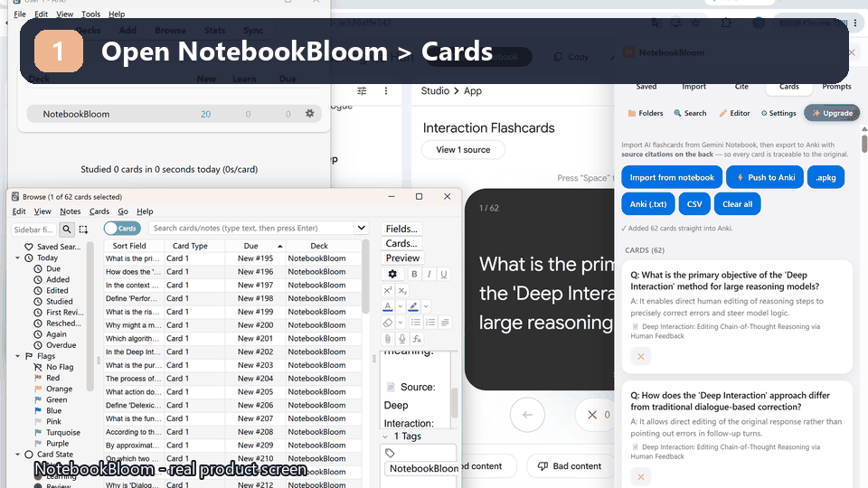Open the Notes menu in Browse window

click(70, 211)
